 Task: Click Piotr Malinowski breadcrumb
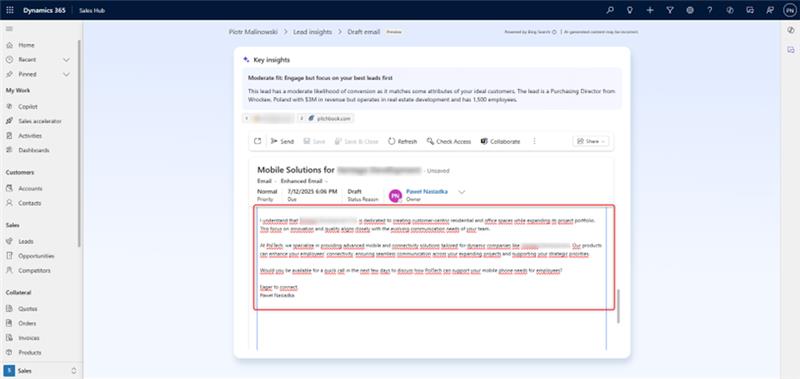[253, 32]
